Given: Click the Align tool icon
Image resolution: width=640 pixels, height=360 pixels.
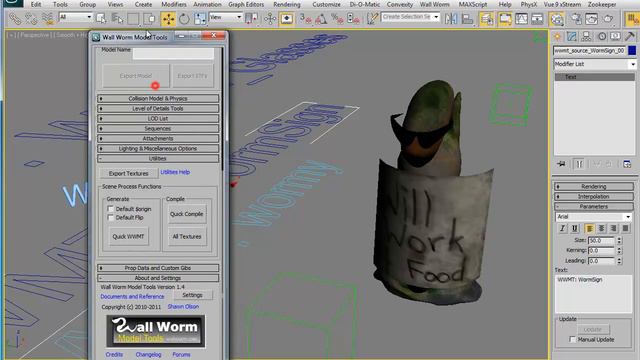Looking at the screenshot, I should click(x=467, y=19).
